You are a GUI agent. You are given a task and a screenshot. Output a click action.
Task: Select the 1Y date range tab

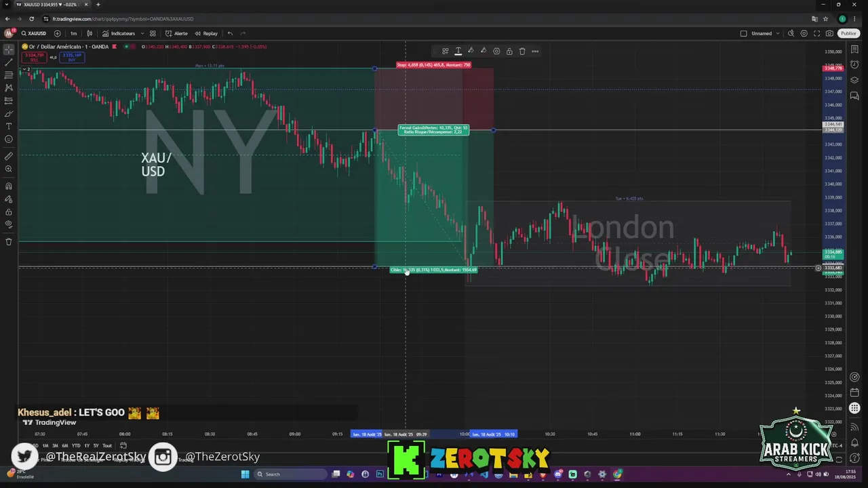click(87, 445)
